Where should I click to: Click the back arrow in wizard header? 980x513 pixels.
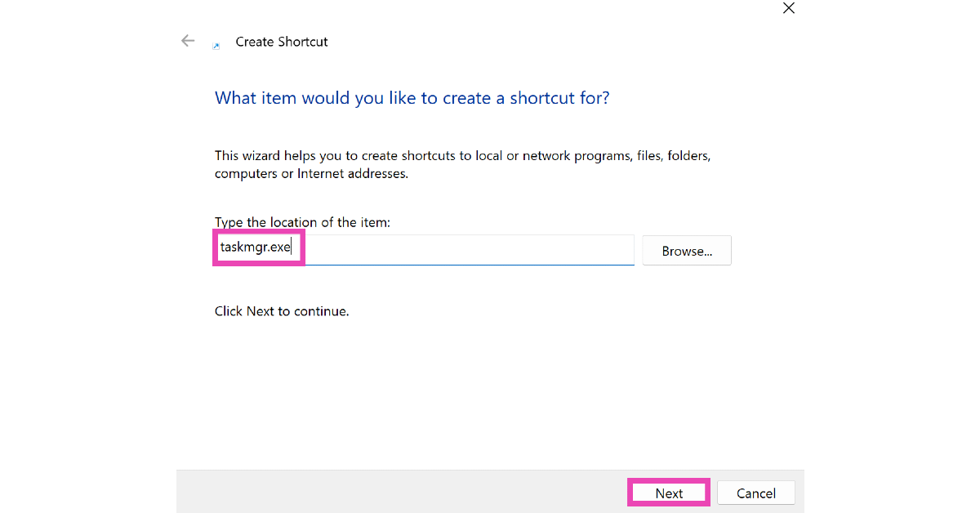[188, 41]
